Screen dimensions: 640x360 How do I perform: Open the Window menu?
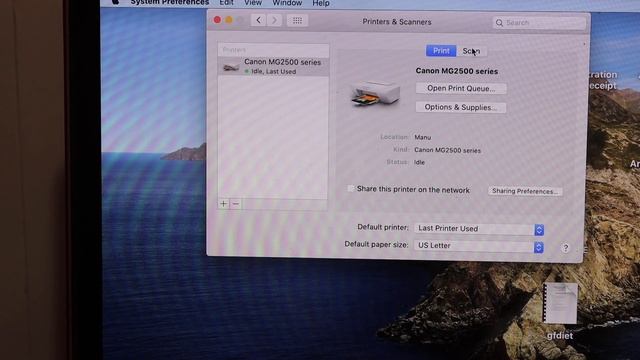pos(287,2)
